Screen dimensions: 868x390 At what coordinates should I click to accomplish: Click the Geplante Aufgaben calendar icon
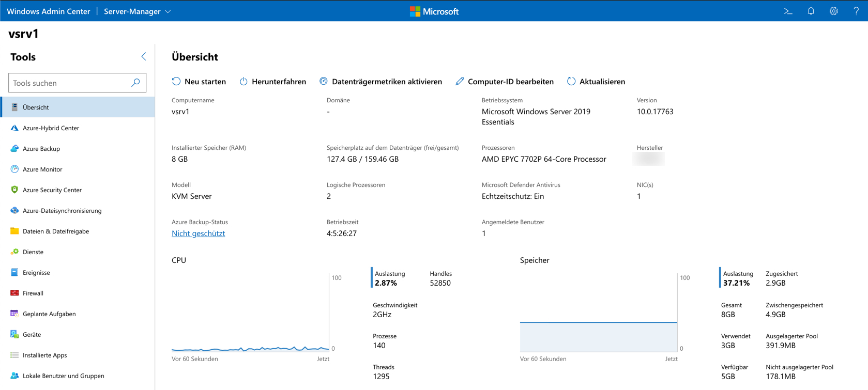[x=14, y=314]
